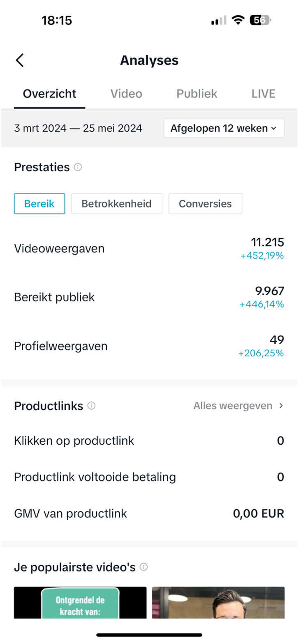299x644 pixels.
Task: Expand Productlinks using the chevron arrow
Action: pyautogui.click(x=281, y=406)
